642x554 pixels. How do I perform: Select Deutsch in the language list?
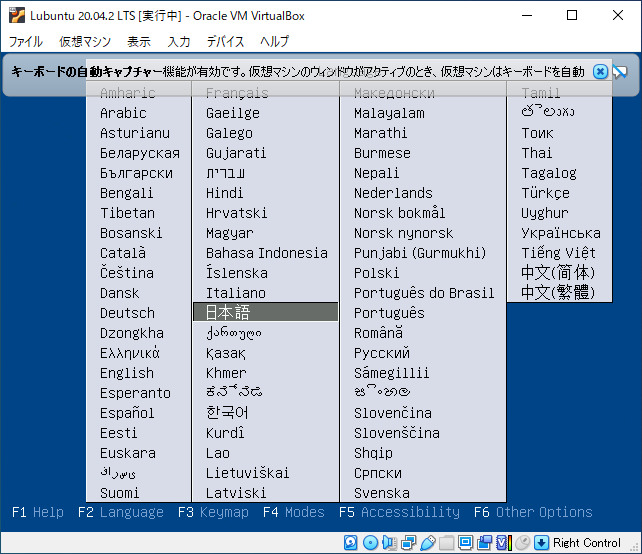click(127, 313)
